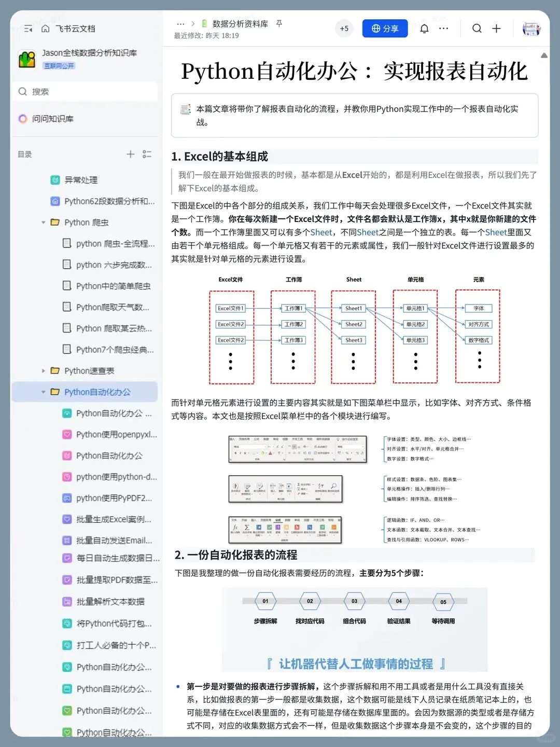560x747 pixels.
Task: Open the more options ellipsis near the bell
Action: click(444, 29)
